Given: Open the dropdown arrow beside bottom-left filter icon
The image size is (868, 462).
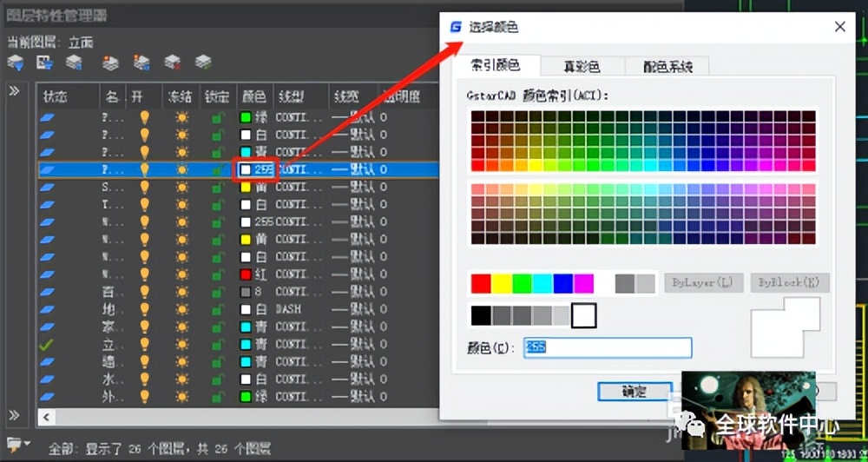Looking at the screenshot, I should coord(27,444).
